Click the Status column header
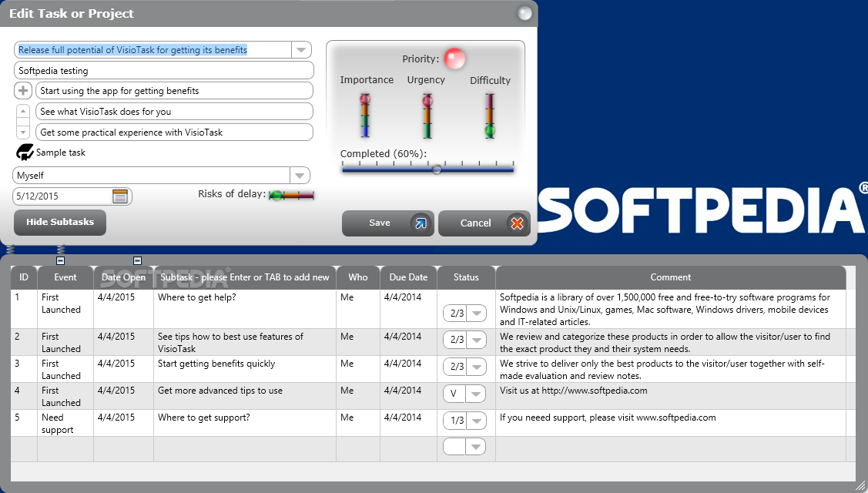The width and height of the screenshot is (868, 493). point(466,277)
